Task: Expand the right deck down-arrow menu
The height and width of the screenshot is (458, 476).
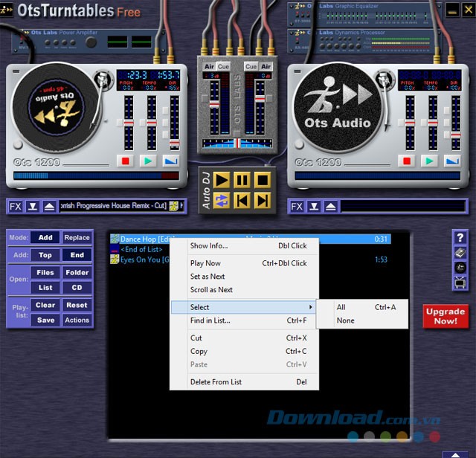Action: point(314,207)
